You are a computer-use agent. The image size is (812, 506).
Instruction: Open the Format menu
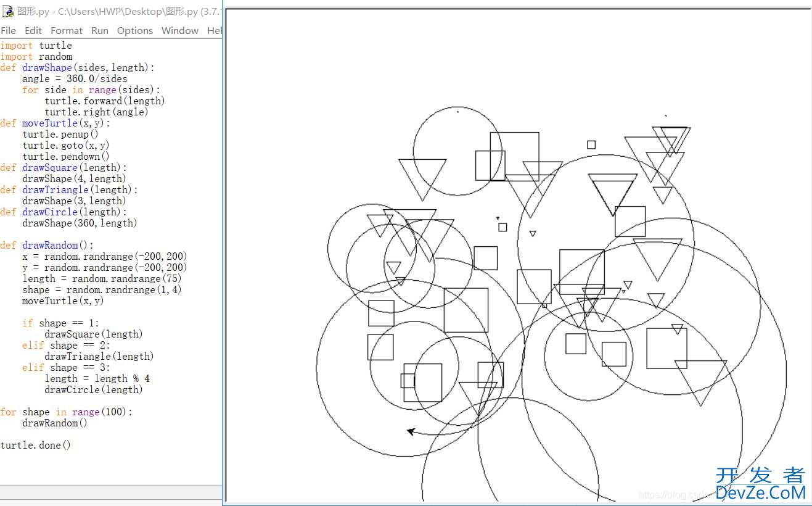coord(67,30)
